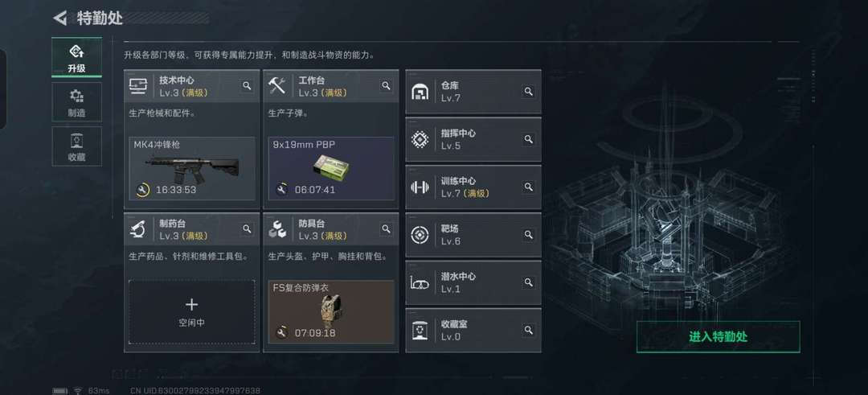Click the back arrow beside 特勤处

tap(59, 18)
